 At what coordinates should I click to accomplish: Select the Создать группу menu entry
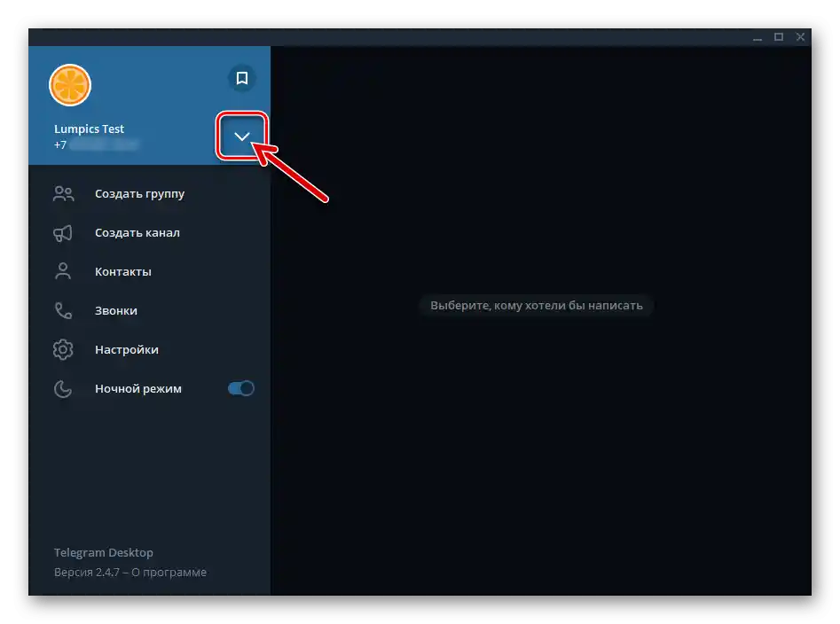[x=138, y=193]
